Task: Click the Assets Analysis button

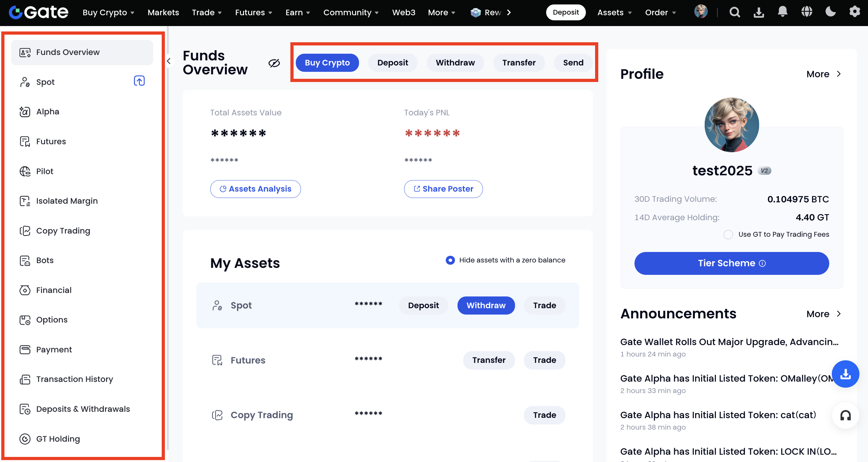Action: (255, 189)
